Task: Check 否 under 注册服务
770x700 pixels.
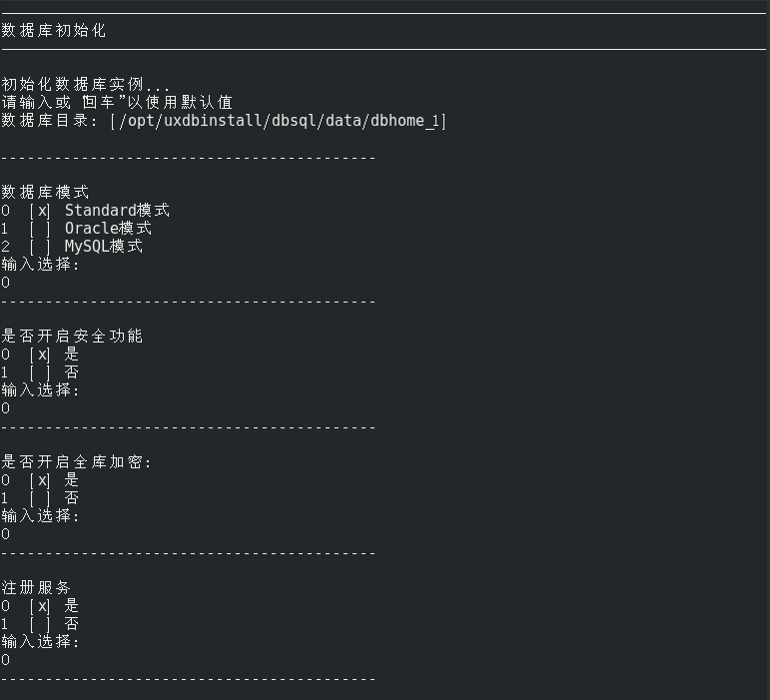Action: pos(40,624)
